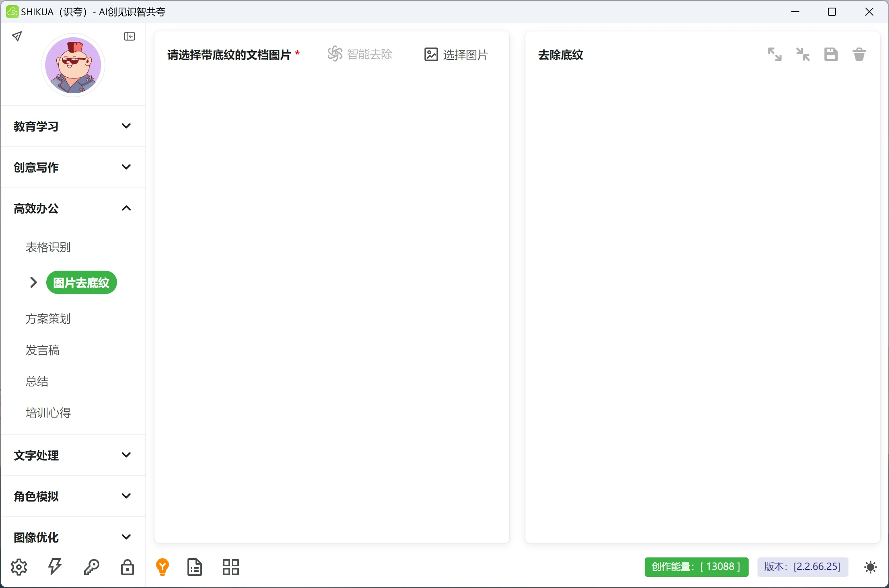The width and height of the screenshot is (889, 588).
Task: Expand the 角色模拟 category
Action: tap(73, 496)
